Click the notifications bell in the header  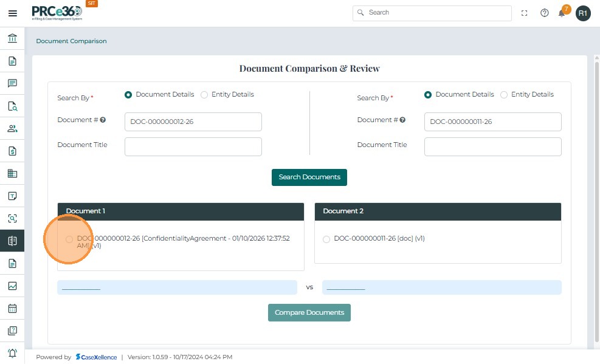point(562,13)
